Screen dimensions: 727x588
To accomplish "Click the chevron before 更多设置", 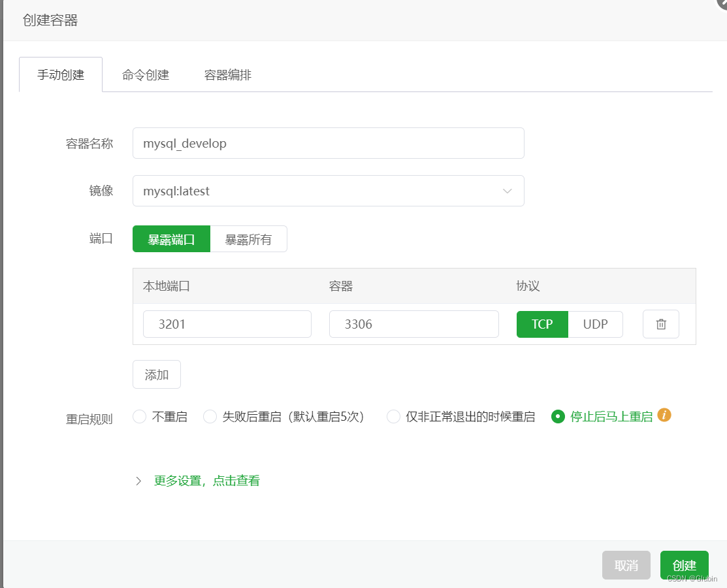I will 138,481.
